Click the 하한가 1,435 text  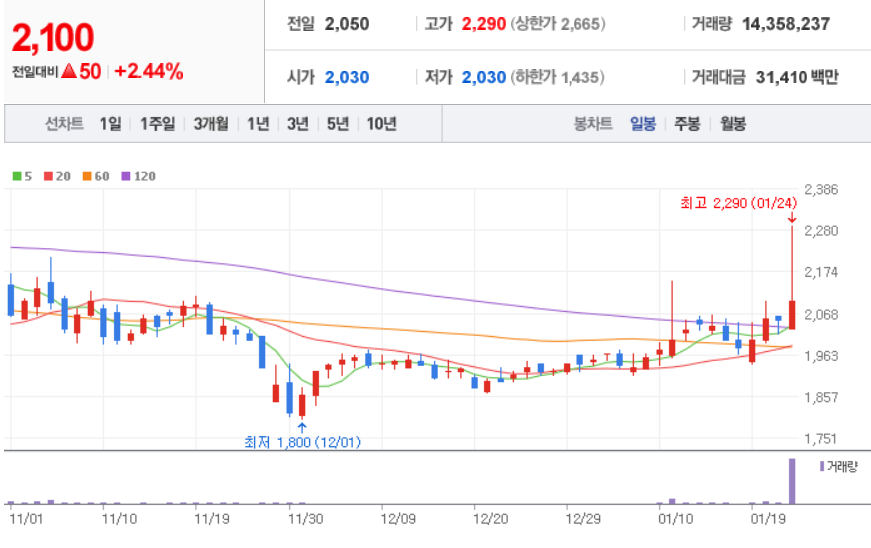[557, 77]
